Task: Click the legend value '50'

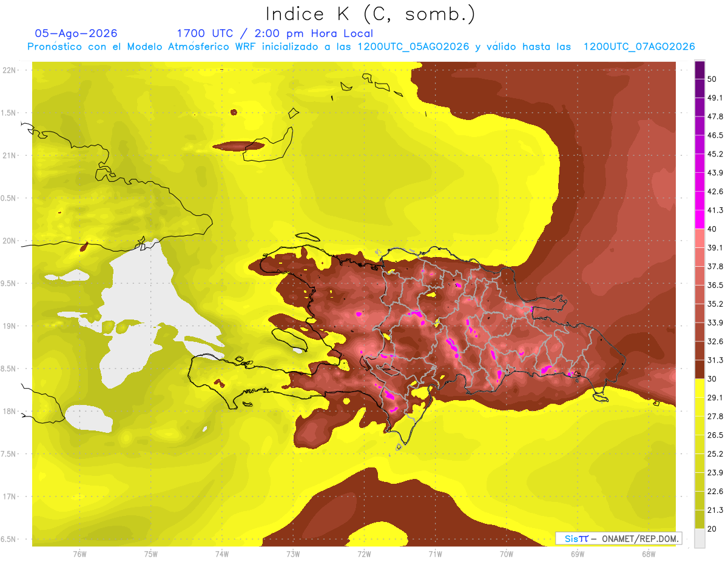Action: point(712,79)
